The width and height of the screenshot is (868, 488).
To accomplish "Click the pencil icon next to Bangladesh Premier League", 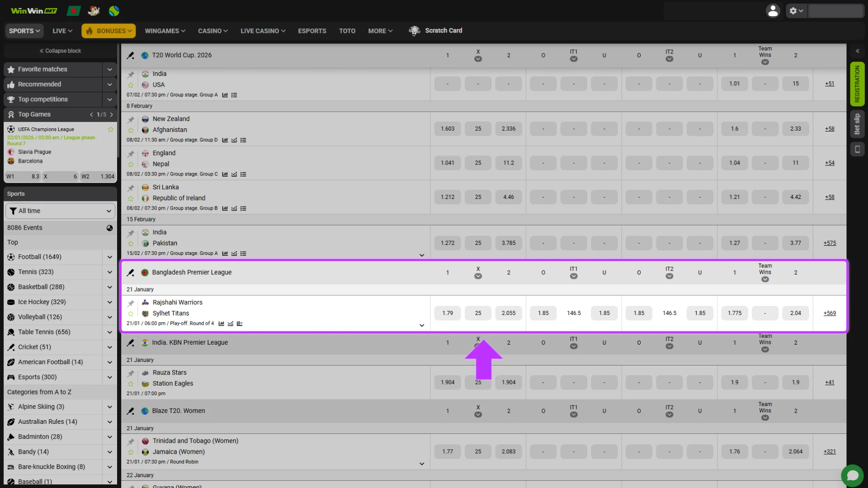I will (131, 272).
